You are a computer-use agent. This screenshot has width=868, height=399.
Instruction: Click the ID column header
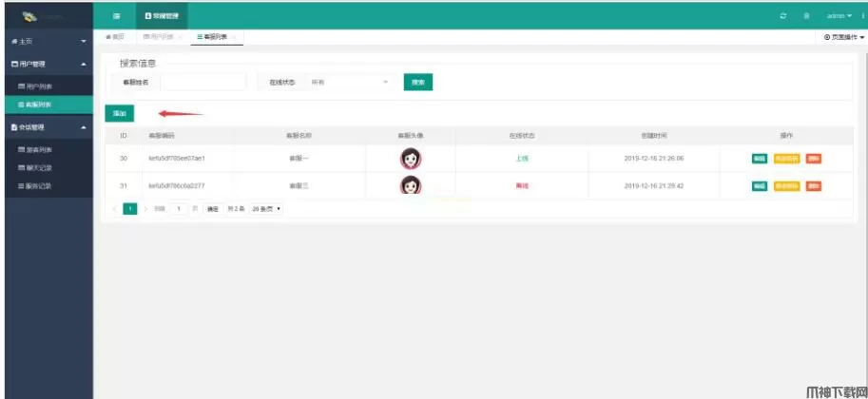click(x=124, y=136)
